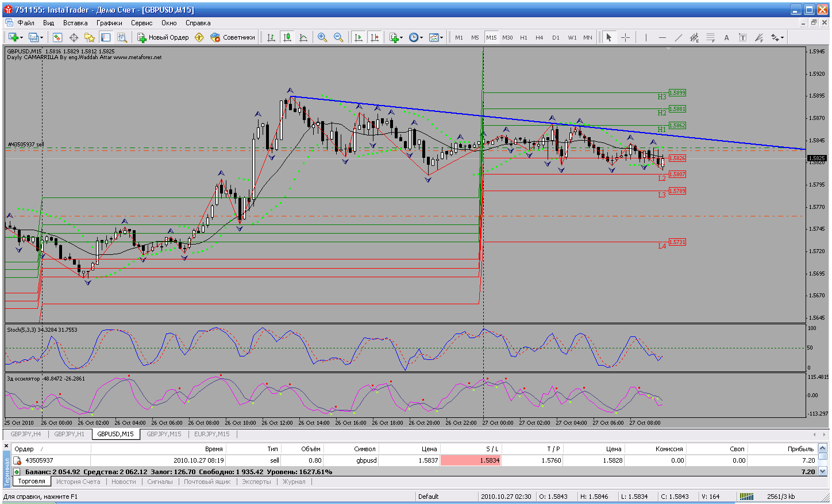Click the red S/L value cell
The height and width of the screenshot is (504, 832).
click(471, 460)
